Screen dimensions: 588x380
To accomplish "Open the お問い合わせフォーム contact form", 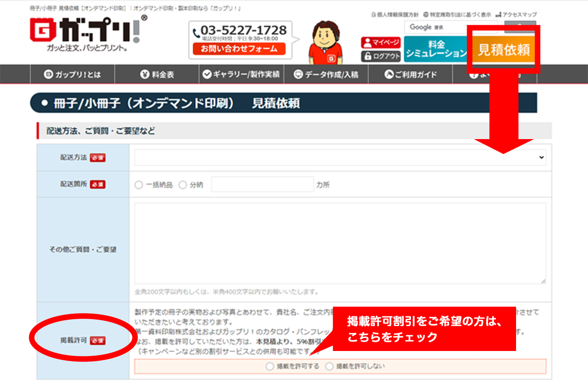I will [x=238, y=50].
